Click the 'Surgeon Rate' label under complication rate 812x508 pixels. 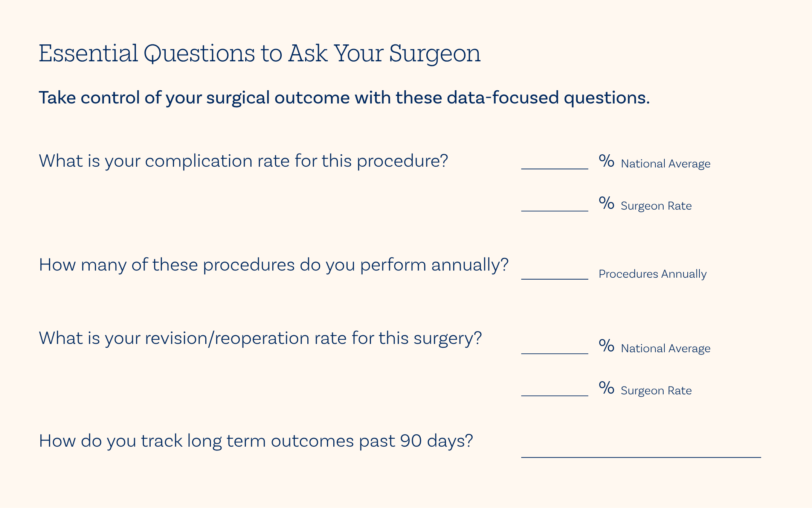point(656,206)
